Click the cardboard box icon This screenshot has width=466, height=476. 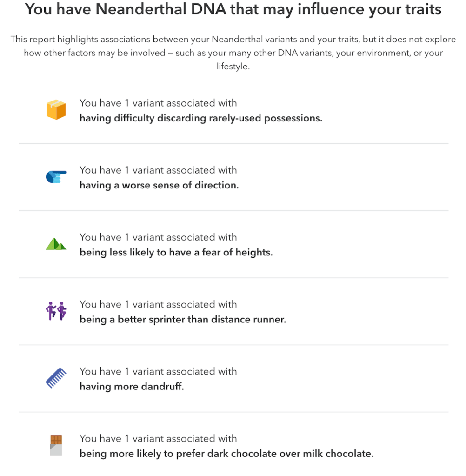pos(56,110)
